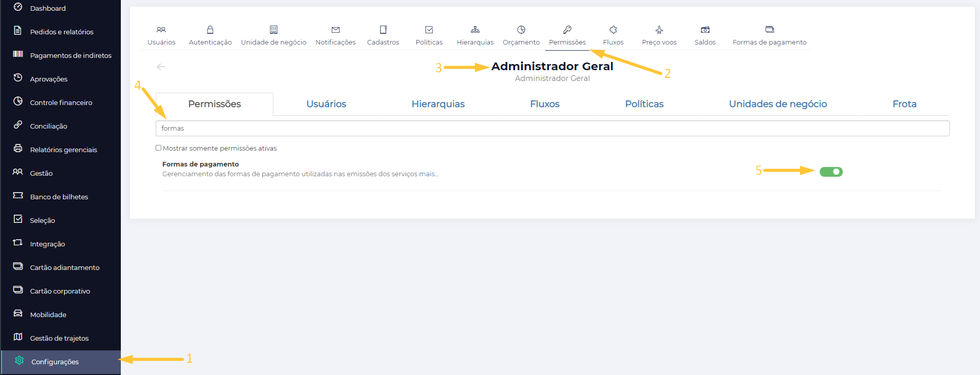Open Configurações in the sidebar
This screenshot has height=375, width=980.
tap(55, 362)
